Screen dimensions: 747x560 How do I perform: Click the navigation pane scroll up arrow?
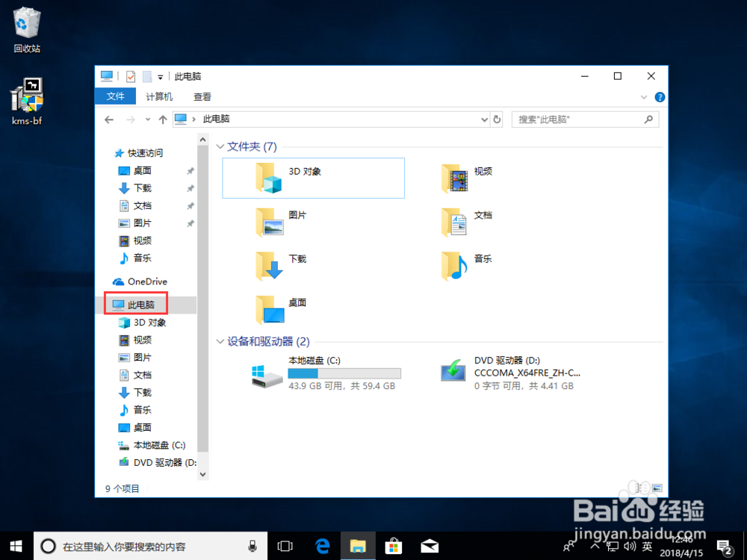point(202,140)
